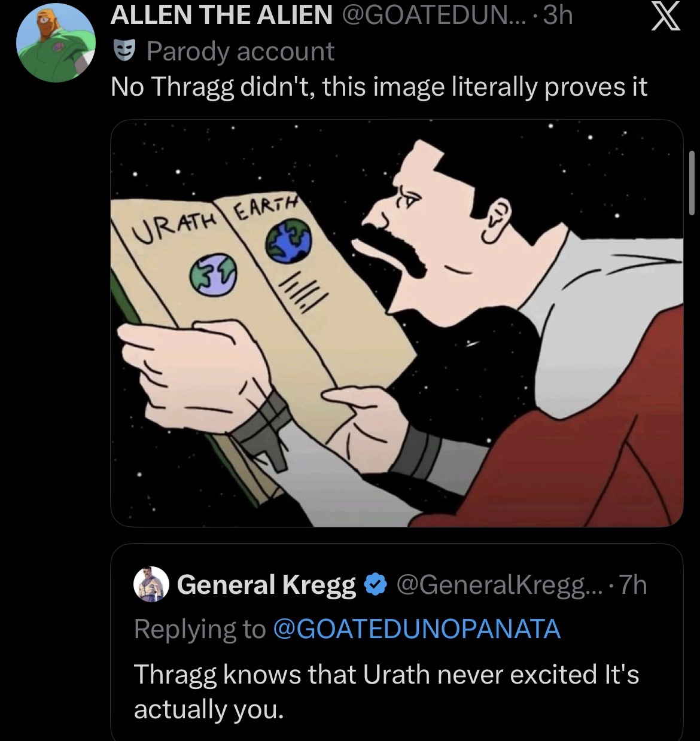The height and width of the screenshot is (741, 700).
Task: Click the Parody account label
Action: click(x=240, y=52)
